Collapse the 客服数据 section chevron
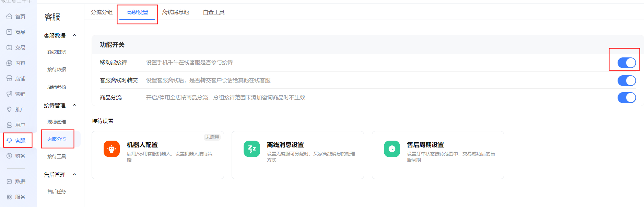The image size is (644, 207). (x=74, y=35)
